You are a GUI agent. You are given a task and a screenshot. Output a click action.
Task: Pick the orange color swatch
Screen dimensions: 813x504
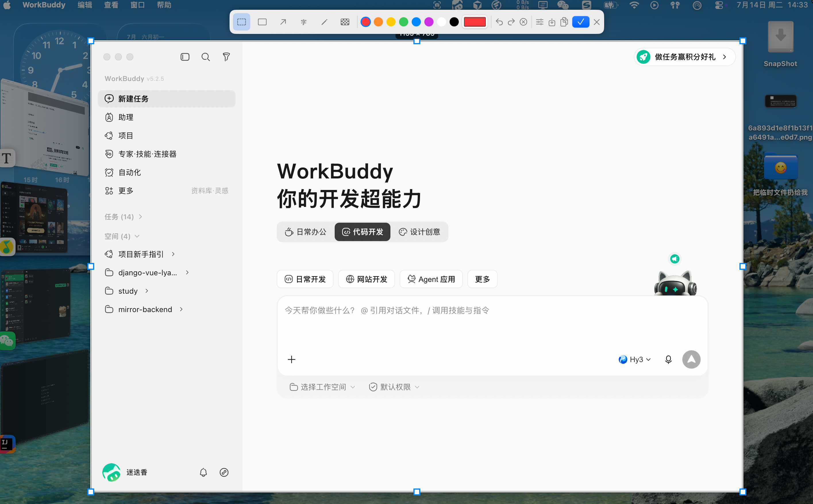coord(378,22)
